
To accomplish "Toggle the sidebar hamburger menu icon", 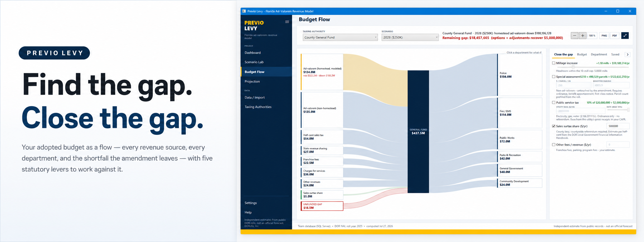I will click(x=287, y=22).
